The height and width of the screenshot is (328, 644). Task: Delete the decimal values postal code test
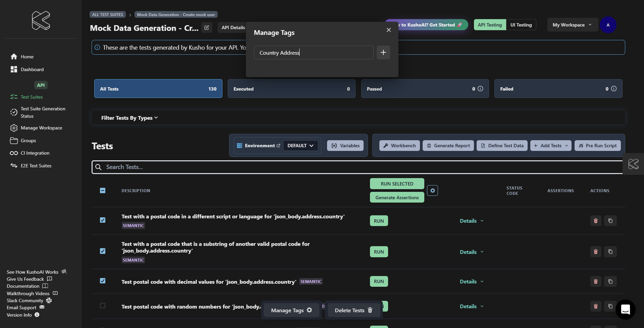596,281
